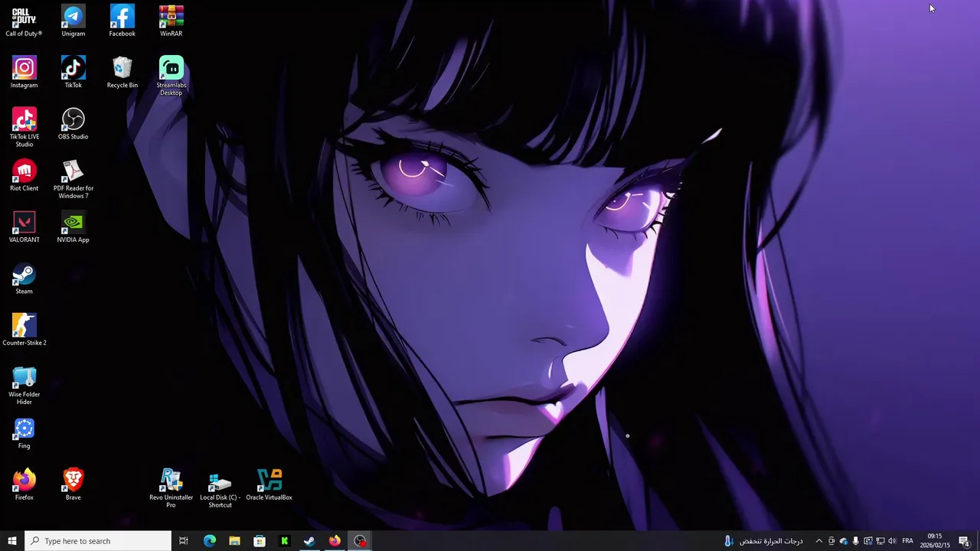The width and height of the screenshot is (980, 551).
Task: Select the Firefox desktop shortcut
Action: [24, 484]
